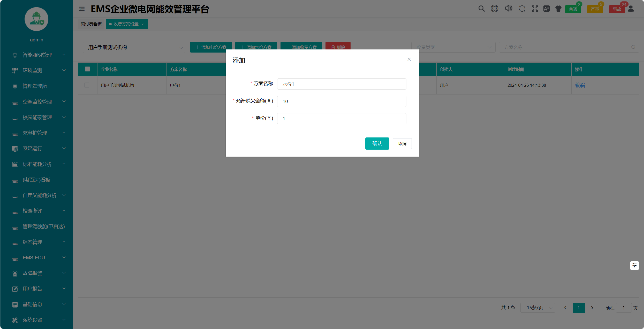Toggle fullscreen mode icon

coord(535,9)
